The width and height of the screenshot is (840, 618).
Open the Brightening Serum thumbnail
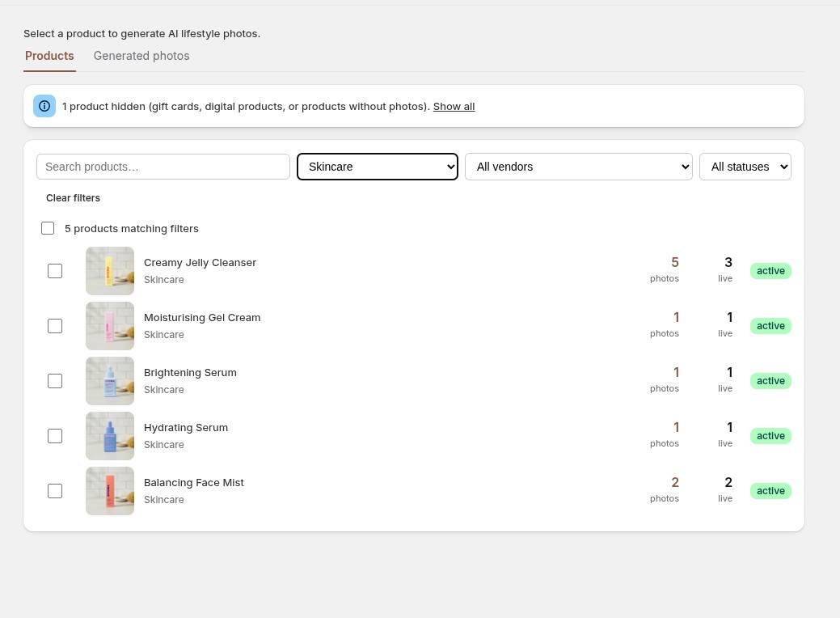(x=110, y=381)
